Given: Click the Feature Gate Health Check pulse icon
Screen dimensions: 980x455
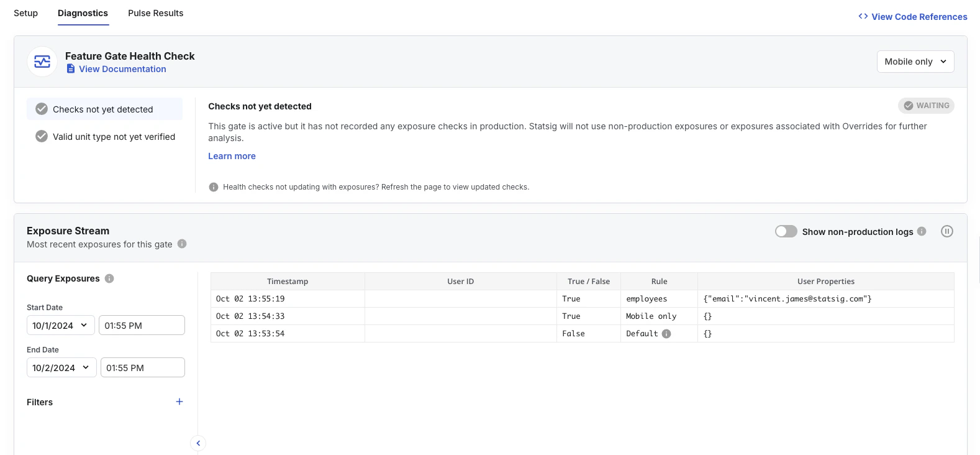Looking at the screenshot, I should point(42,62).
